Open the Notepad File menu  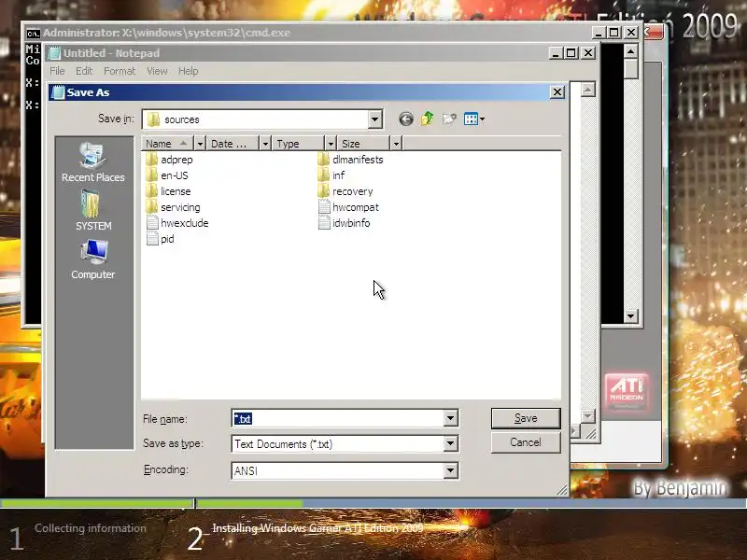(x=57, y=71)
